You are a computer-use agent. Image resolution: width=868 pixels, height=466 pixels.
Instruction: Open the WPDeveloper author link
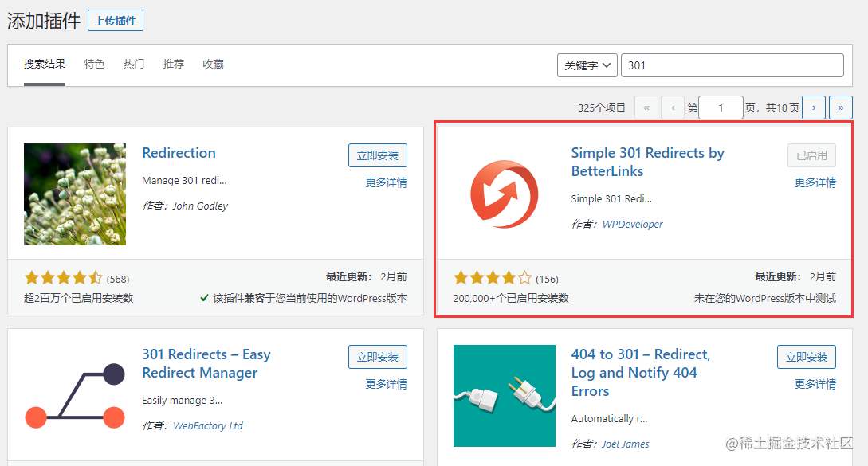click(x=632, y=224)
